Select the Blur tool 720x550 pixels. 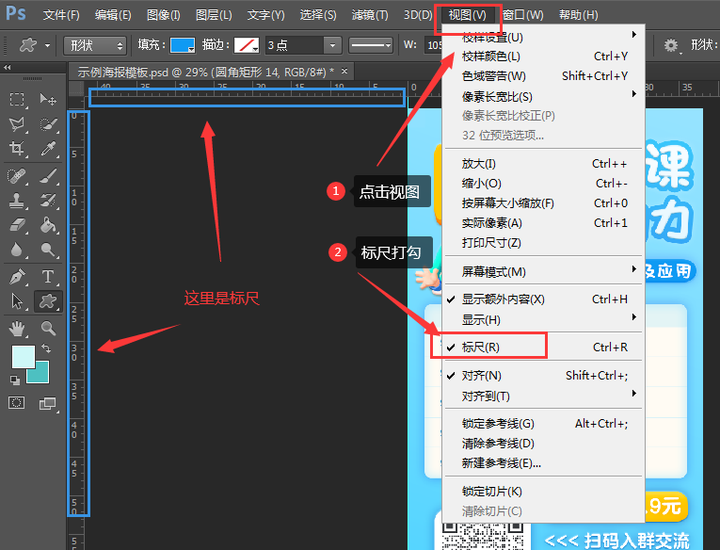tap(17, 249)
